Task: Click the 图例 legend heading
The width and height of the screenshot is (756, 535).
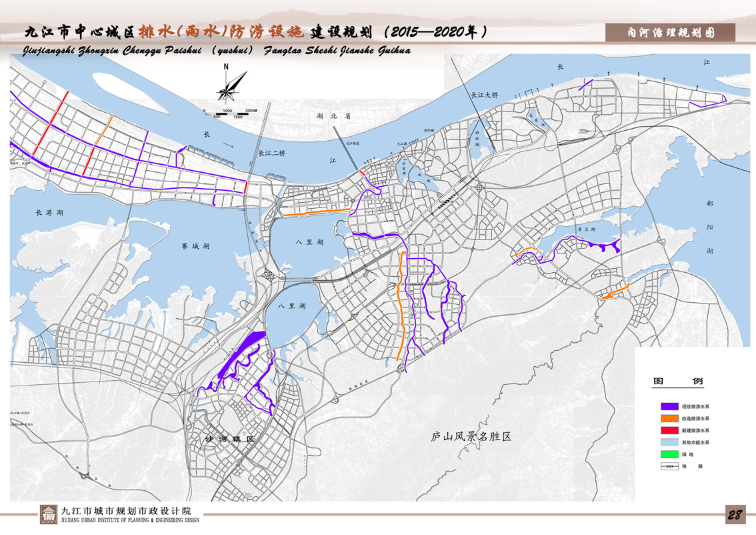Action: (677, 382)
